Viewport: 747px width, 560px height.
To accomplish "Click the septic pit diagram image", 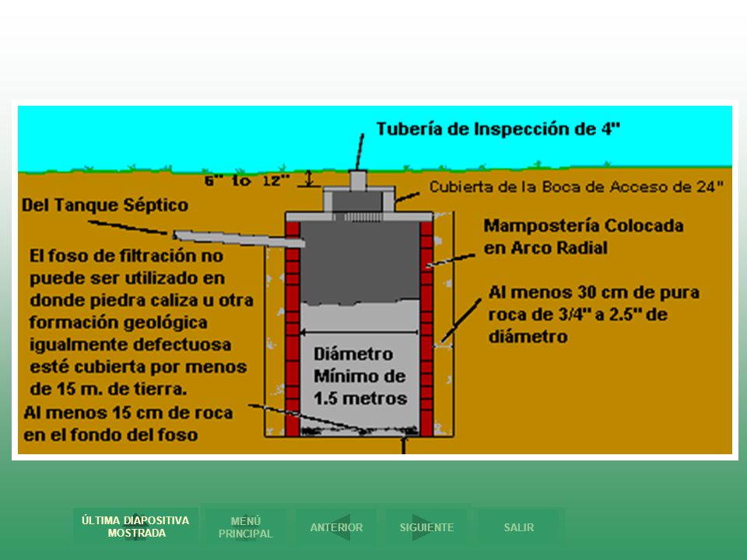I will (x=374, y=280).
